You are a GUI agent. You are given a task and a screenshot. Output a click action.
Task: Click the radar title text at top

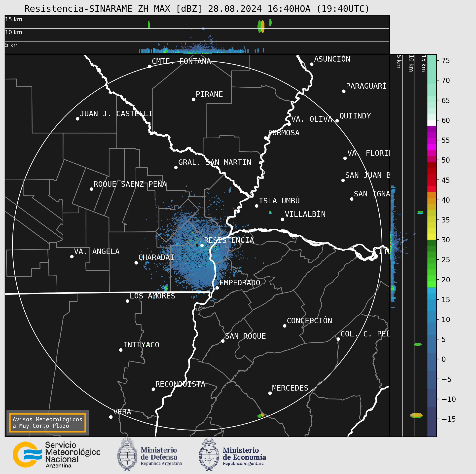pos(197,9)
